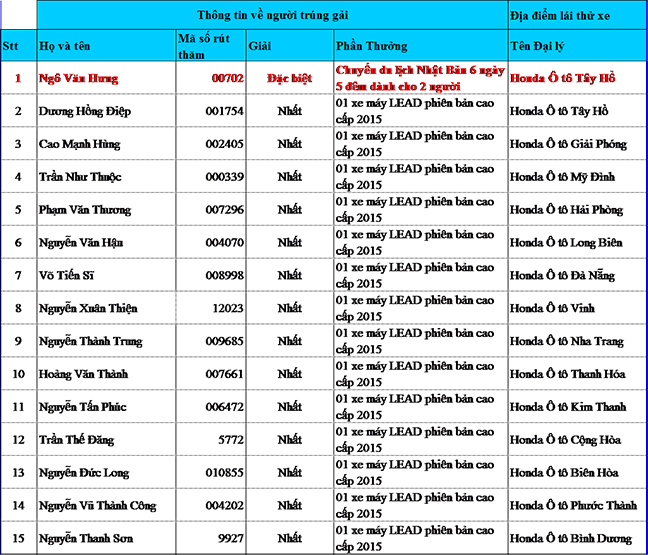The width and height of the screenshot is (648, 555).
Task: Select 'Thông tin về người trúng giải' header
Action: point(272,15)
